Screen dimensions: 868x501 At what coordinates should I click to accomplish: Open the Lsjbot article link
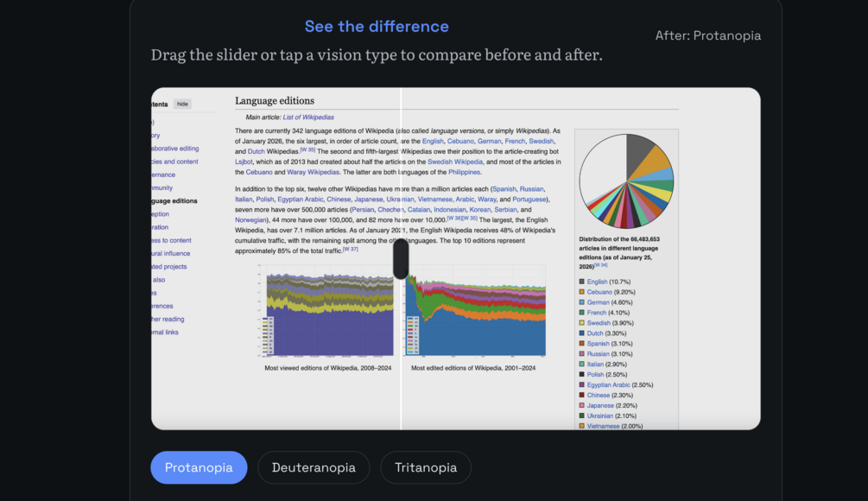tap(244, 162)
